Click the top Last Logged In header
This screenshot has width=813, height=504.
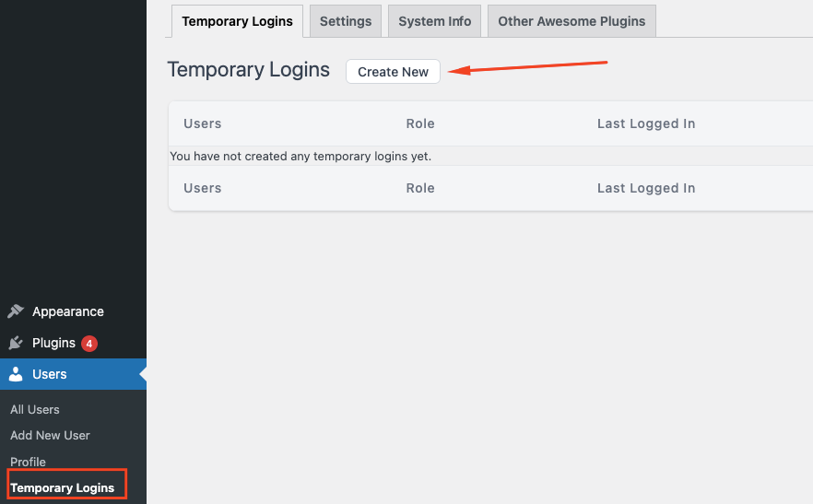coord(646,123)
